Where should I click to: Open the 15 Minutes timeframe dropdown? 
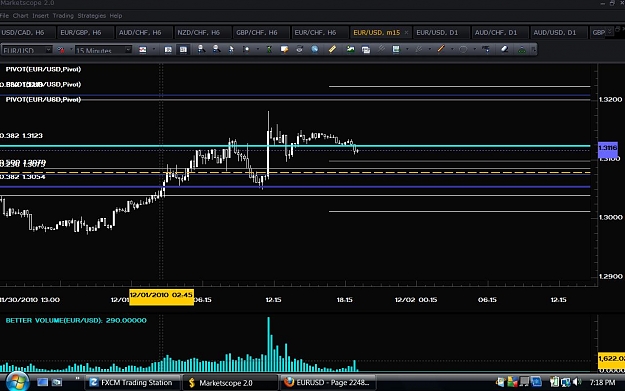pyautogui.click(x=128, y=50)
